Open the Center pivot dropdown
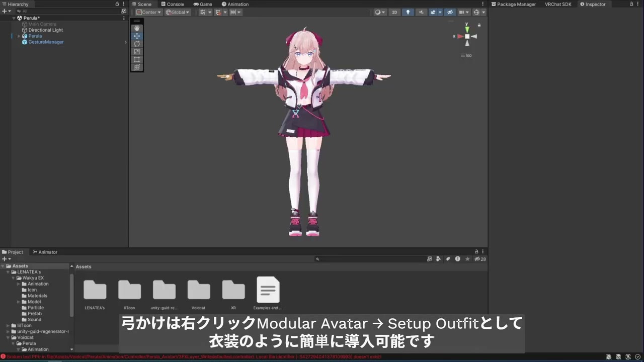 (148, 12)
